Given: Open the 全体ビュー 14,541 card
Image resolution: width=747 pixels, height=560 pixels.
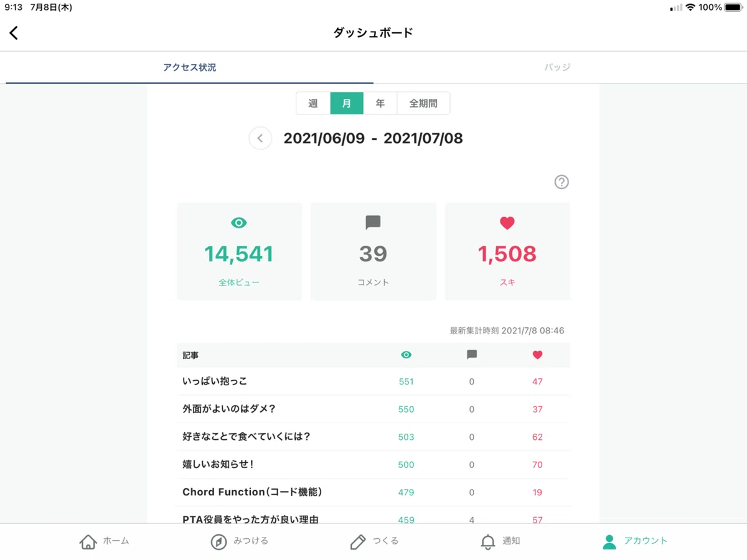Looking at the screenshot, I should [239, 251].
